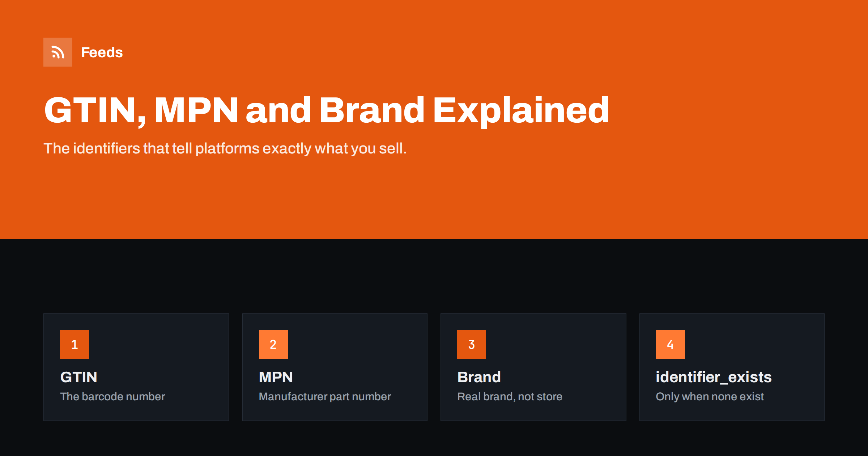Select the MPN card title

pyautogui.click(x=276, y=377)
